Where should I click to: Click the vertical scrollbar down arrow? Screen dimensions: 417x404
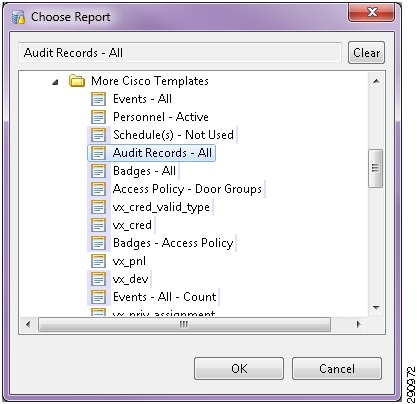point(376,308)
